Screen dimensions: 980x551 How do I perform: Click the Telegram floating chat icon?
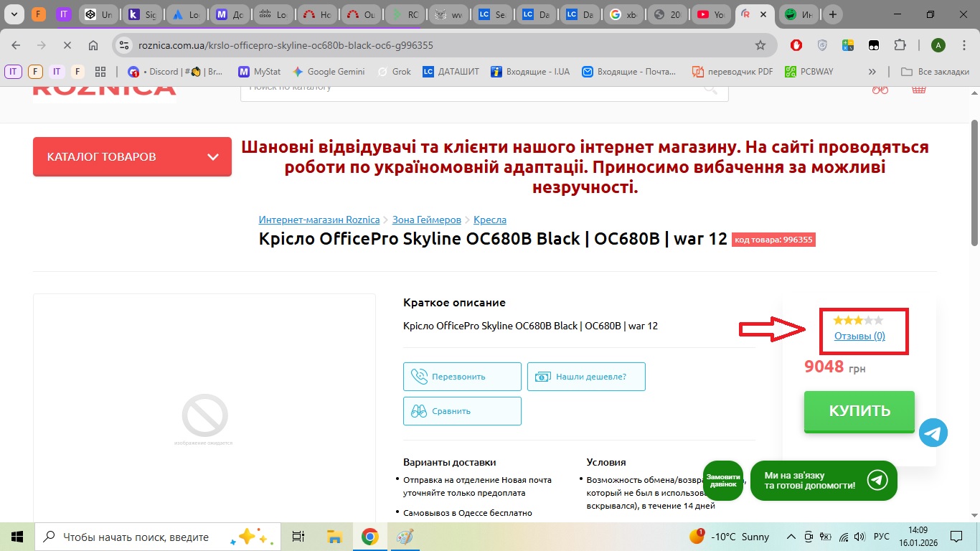coord(933,433)
